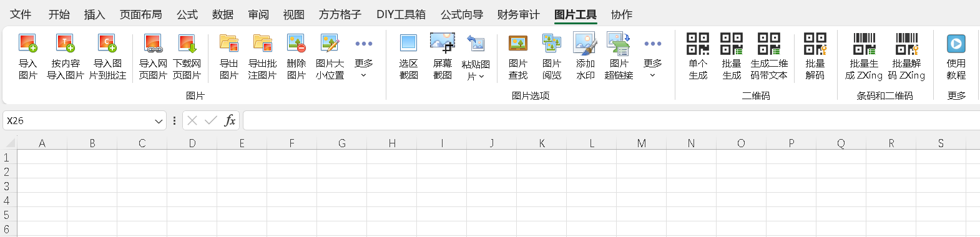Start the 屏幕截图 screen capture tool
Screen dimensions: 980x237
(x=442, y=42)
